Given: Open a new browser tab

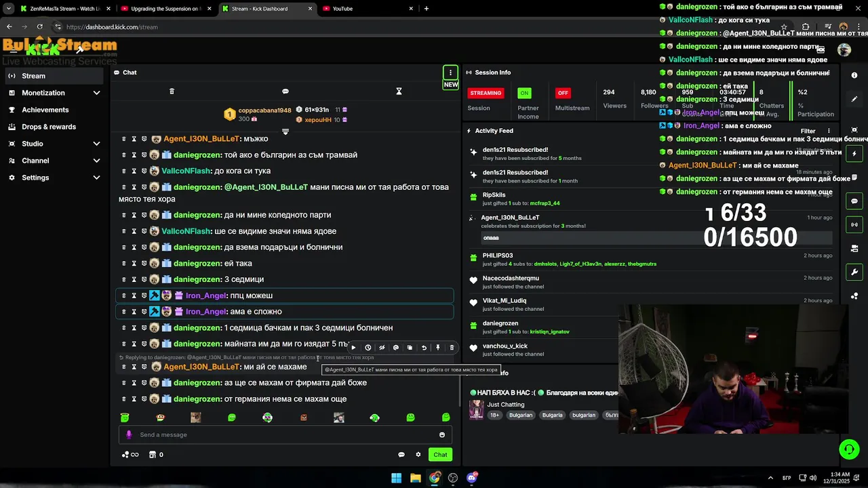Looking at the screenshot, I should pyautogui.click(x=427, y=9).
